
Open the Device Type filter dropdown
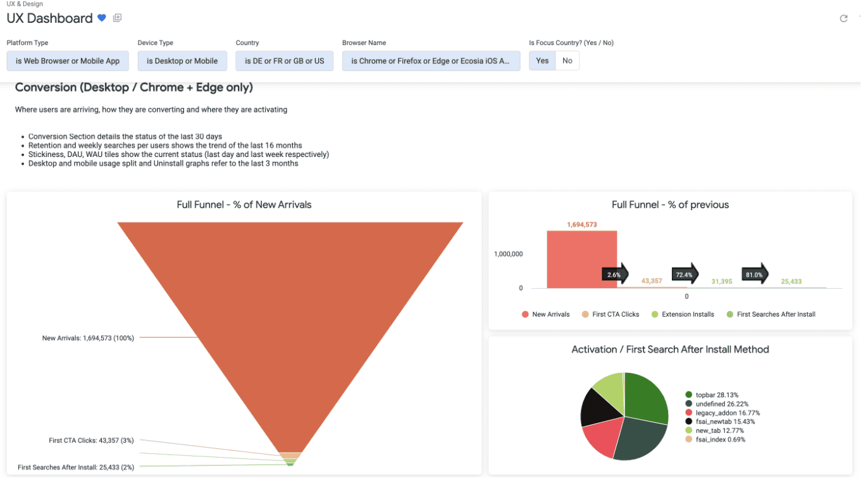pos(182,61)
